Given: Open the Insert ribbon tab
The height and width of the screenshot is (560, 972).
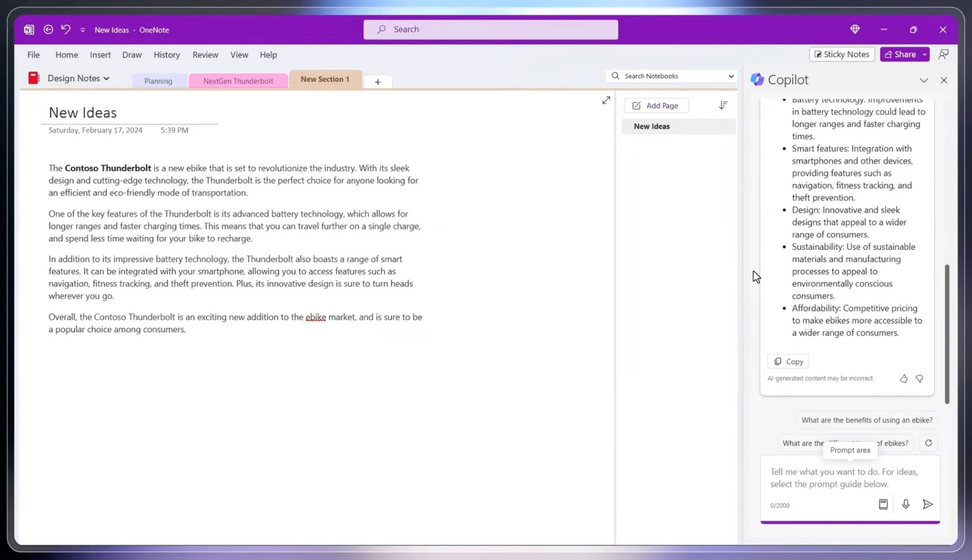Looking at the screenshot, I should pos(100,55).
